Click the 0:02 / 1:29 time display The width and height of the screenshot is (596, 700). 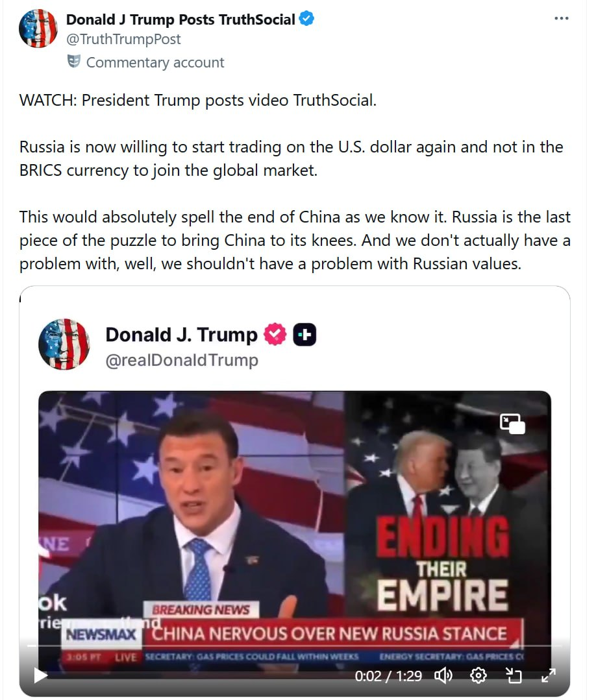pyautogui.click(x=388, y=676)
